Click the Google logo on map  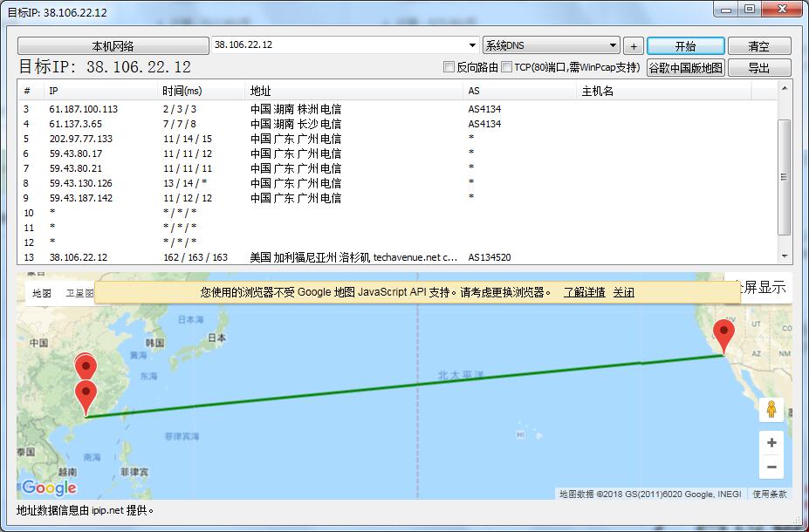coord(49,488)
